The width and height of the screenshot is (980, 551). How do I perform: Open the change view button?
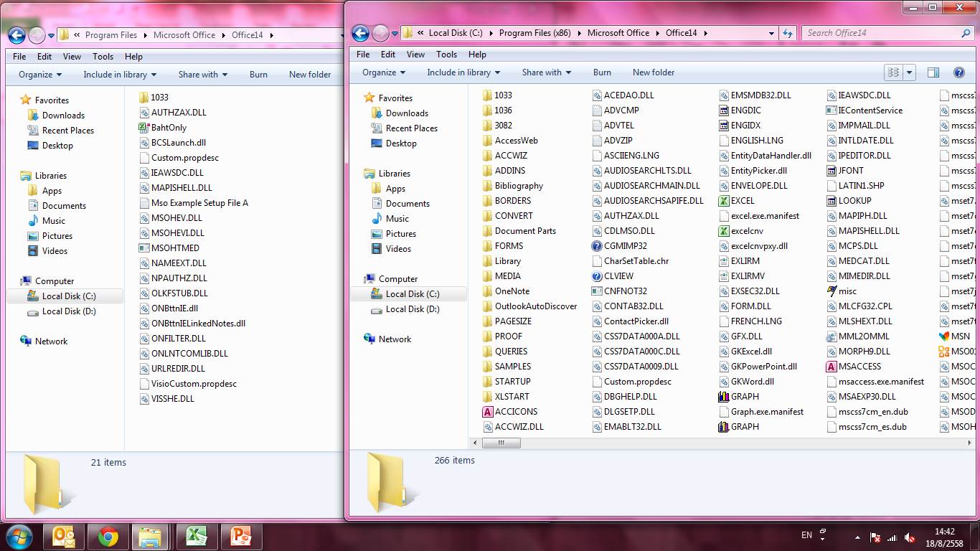pyautogui.click(x=893, y=72)
